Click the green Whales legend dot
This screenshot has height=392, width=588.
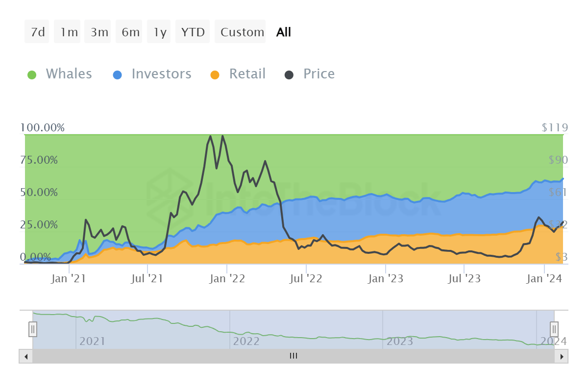click(x=32, y=73)
